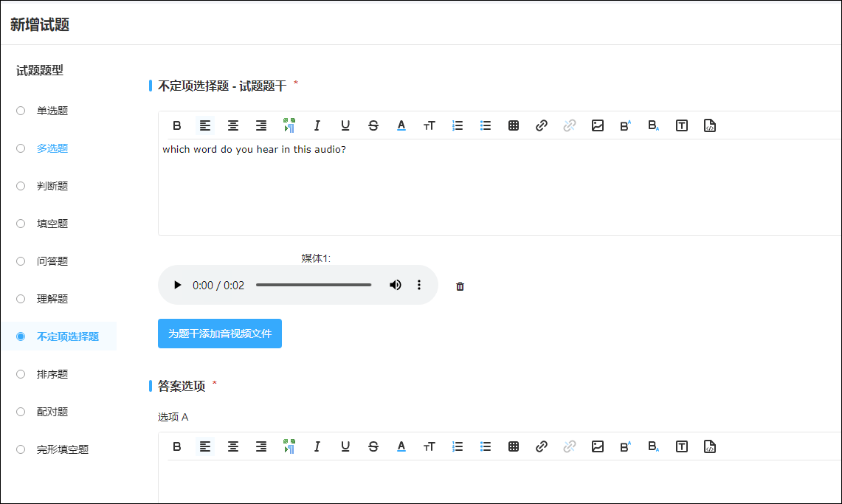This screenshot has width=842, height=504.
Task: Switch to 排序题 question type
Action: coord(21,374)
